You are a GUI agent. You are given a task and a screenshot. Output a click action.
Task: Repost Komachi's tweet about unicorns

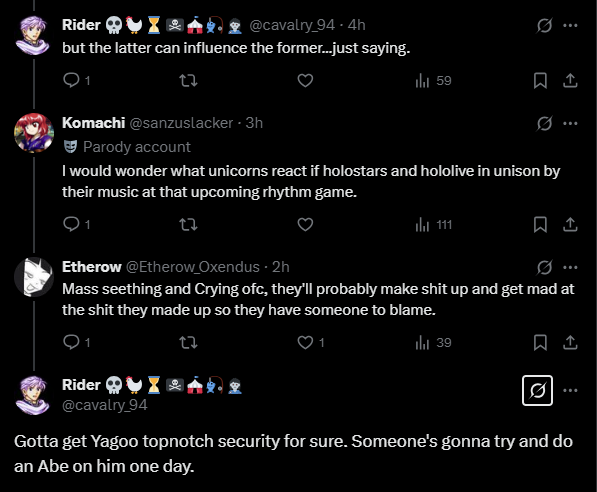[x=188, y=224]
